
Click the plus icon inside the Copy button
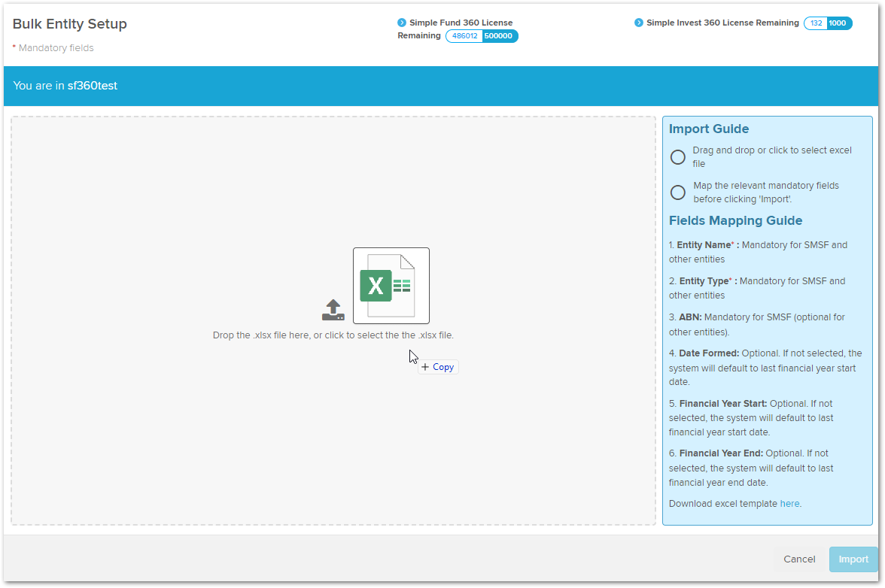(x=427, y=367)
